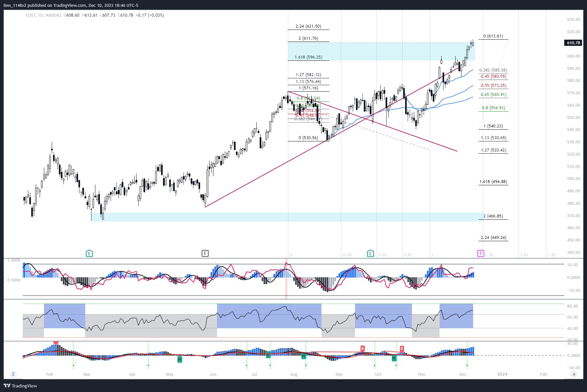587x392 pixels.
Task: Click the close value C610.78
Action: click(126, 15)
